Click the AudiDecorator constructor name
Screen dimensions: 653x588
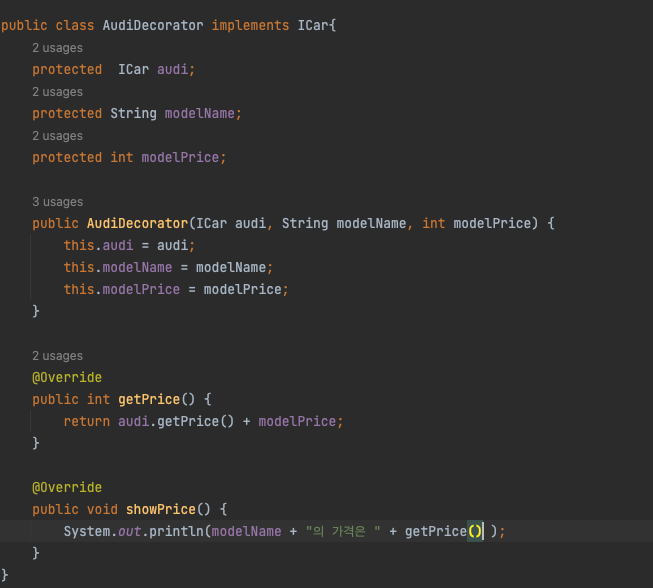[x=137, y=223]
